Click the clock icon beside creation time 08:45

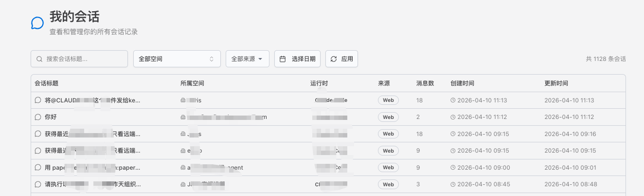pos(453,185)
